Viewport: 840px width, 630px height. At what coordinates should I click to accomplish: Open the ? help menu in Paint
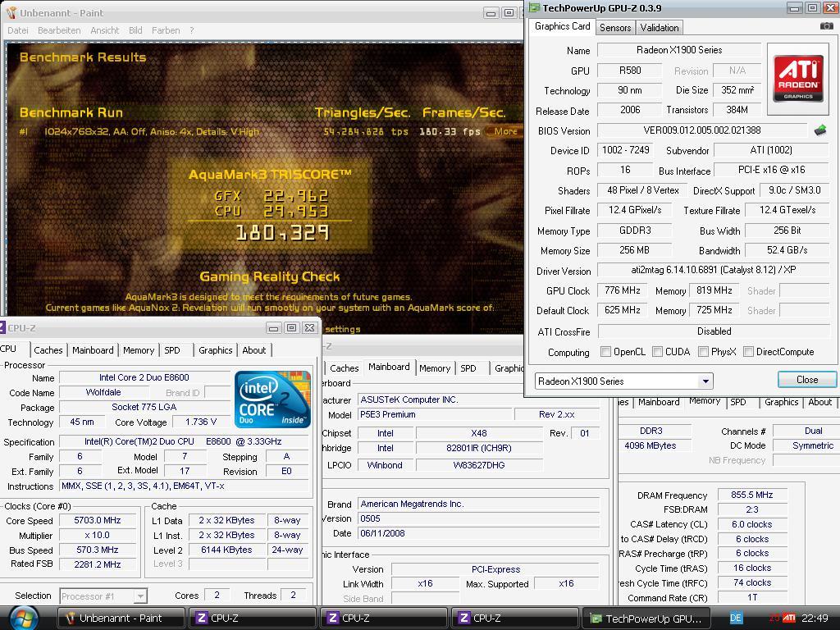(x=192, y=30)
